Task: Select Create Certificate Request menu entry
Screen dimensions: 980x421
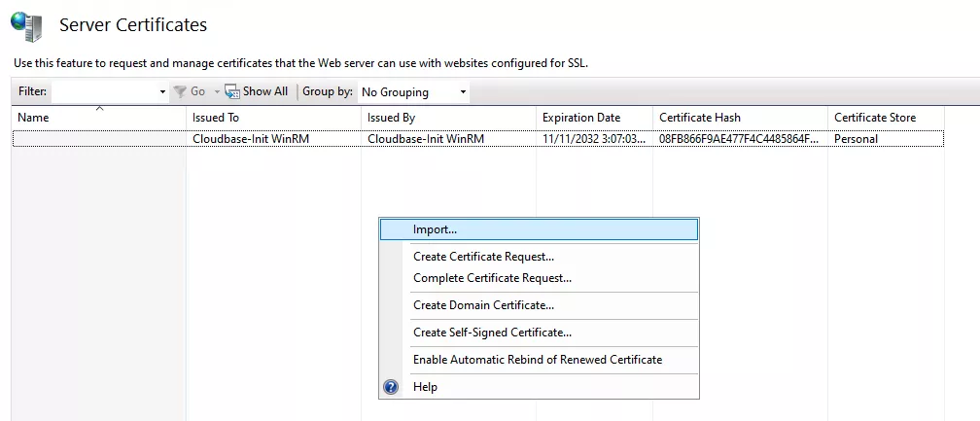Action: [x=483, y=257]
